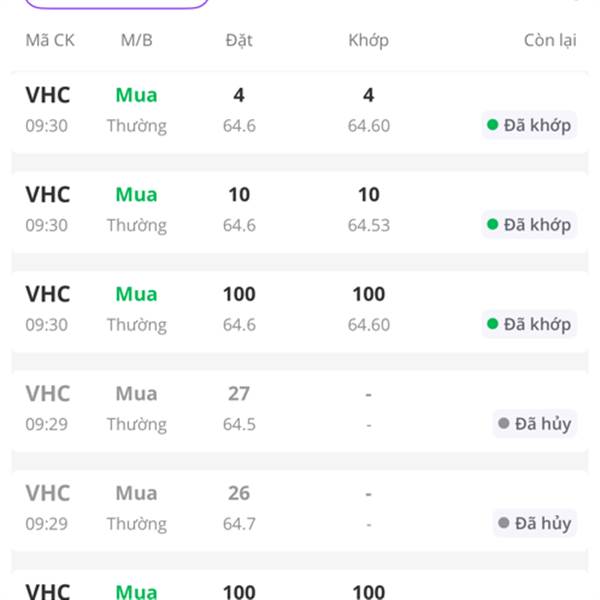Tap the Đã khớp badge on the third order row
Image resolution: width=600 pixels, height=600 pixels.
pos(529,324)
